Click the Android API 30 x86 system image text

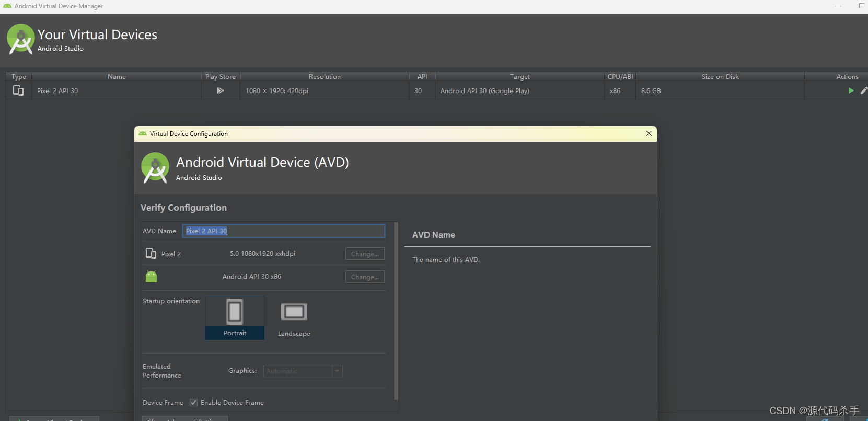pyautogui.click(x=252, y=277)
